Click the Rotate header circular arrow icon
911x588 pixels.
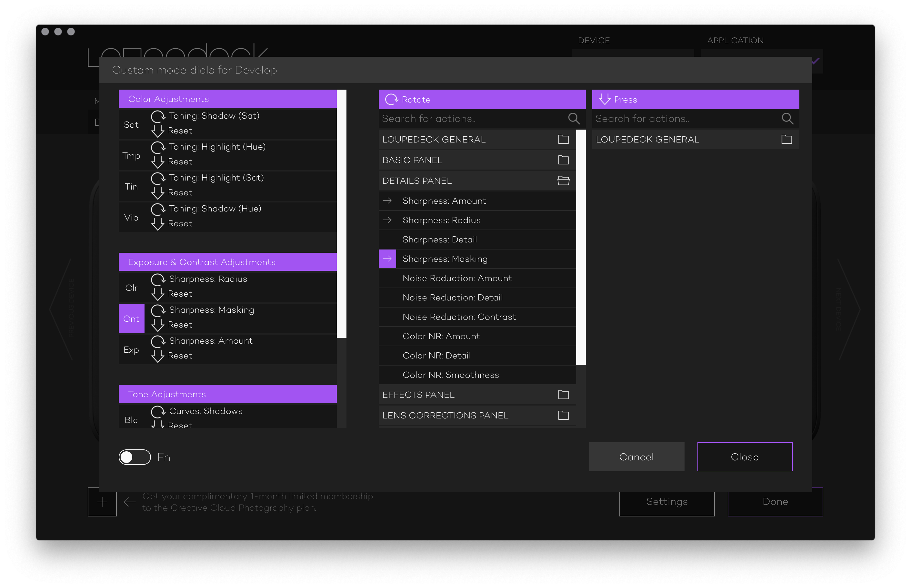click(x=391, y=100)
